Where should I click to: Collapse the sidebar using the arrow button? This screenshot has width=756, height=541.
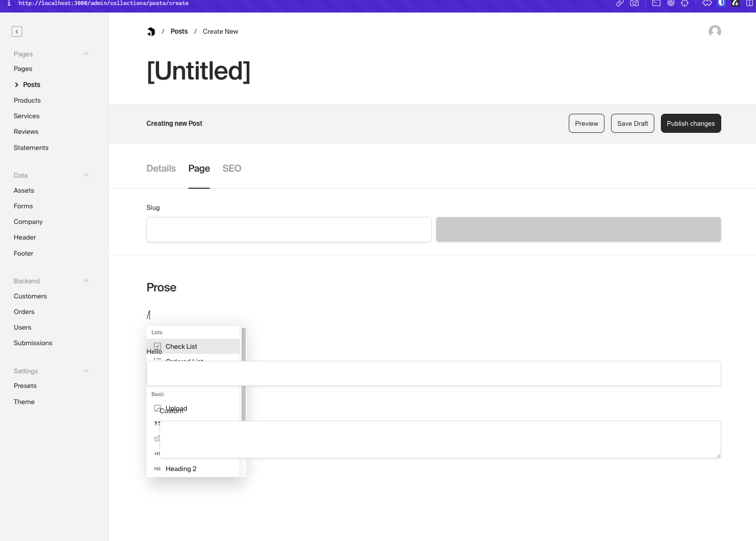tap(17, 31)
